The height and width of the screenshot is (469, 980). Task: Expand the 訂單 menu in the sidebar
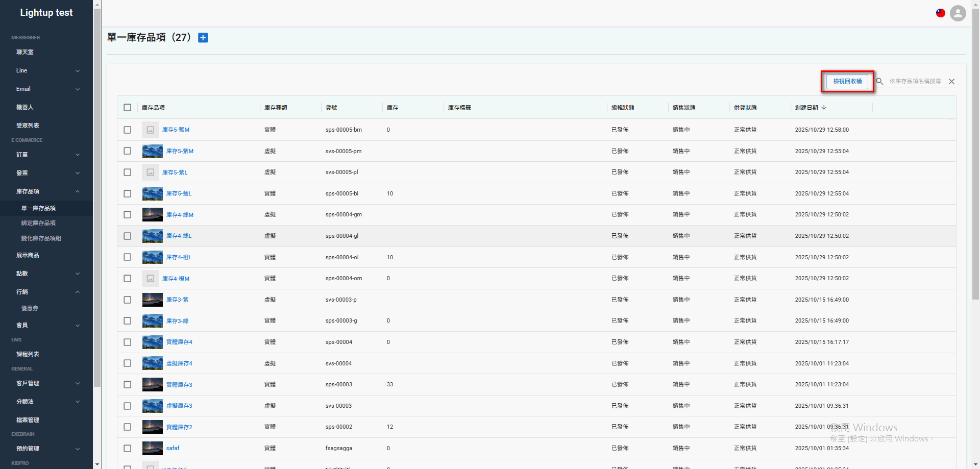22,155
